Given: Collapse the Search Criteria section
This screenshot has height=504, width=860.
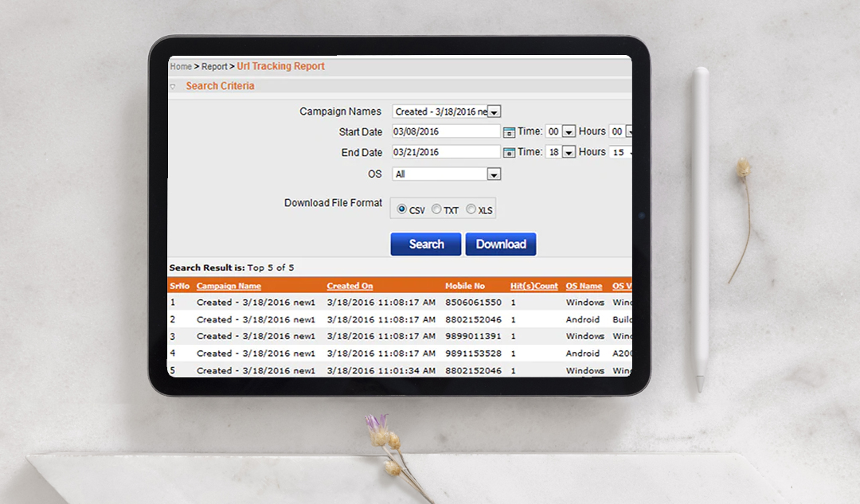Looking at the screenshot, I should [173, 86].
